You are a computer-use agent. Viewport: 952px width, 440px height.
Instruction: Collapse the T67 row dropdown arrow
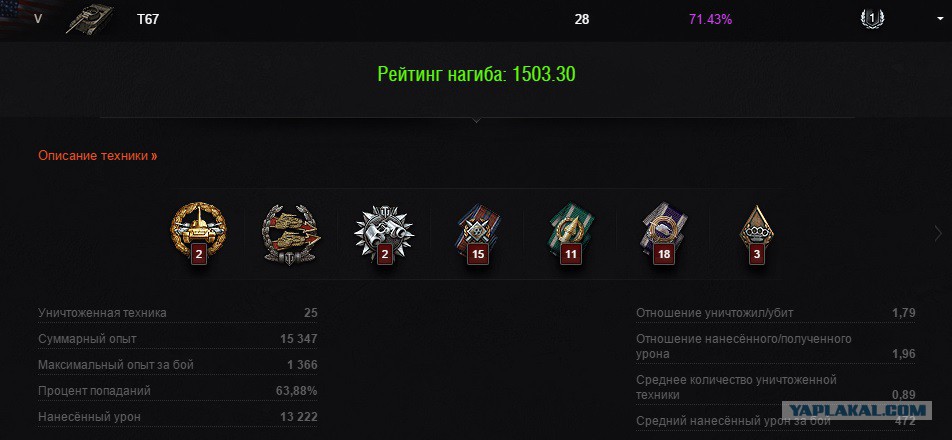click(940, 19)
